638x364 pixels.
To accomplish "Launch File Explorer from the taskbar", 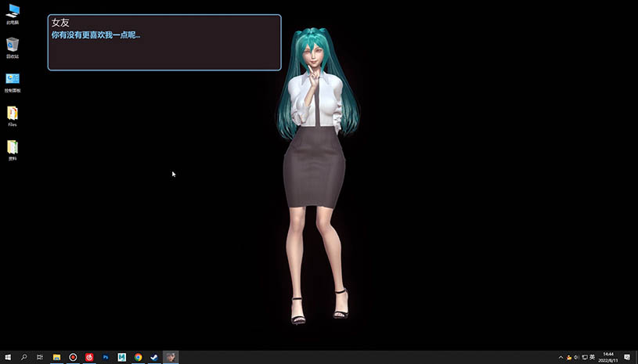I will click(x=57, y=357).
